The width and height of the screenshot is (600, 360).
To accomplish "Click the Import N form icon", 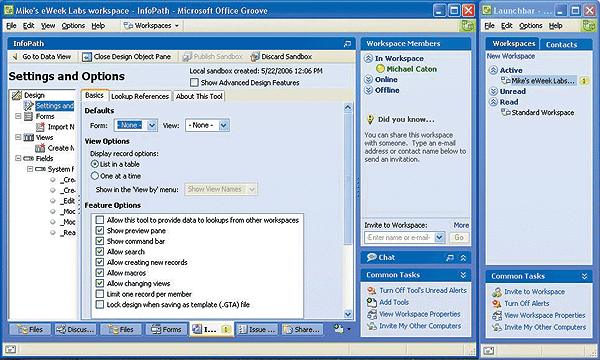I will tap(40, 127).
